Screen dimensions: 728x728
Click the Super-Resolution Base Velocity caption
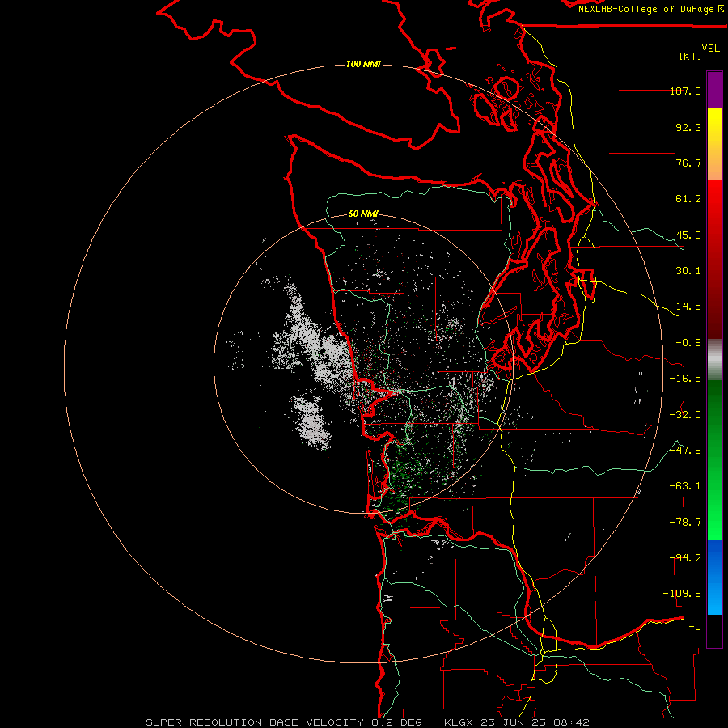(367, 722)
